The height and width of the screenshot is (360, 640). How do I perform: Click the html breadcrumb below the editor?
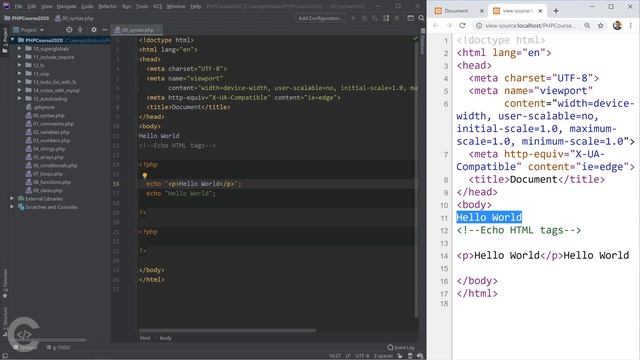tap(145, 338)
